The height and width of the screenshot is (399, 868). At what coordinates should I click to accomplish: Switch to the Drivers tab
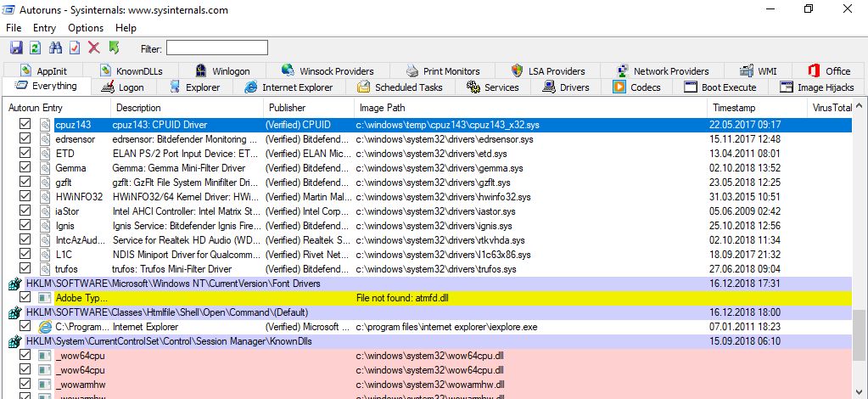coord(566,87)
